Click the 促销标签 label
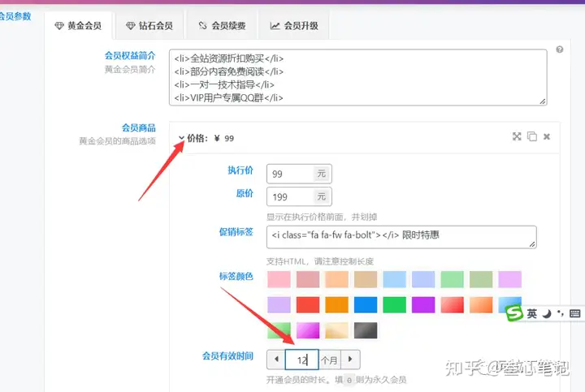The width and height of the screenshot is (585, 392). tap(236, 232)
